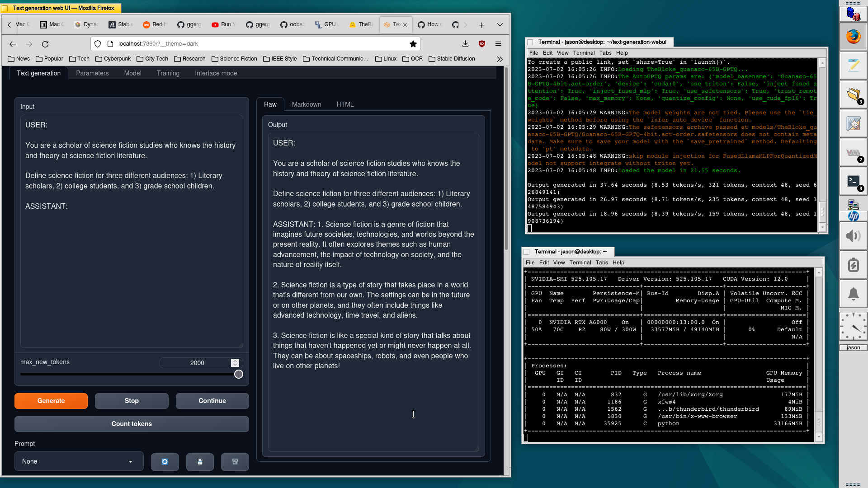Bookmark this page with the star icon
This screenshot has width=868, height=488.
(x=413, y=44)
